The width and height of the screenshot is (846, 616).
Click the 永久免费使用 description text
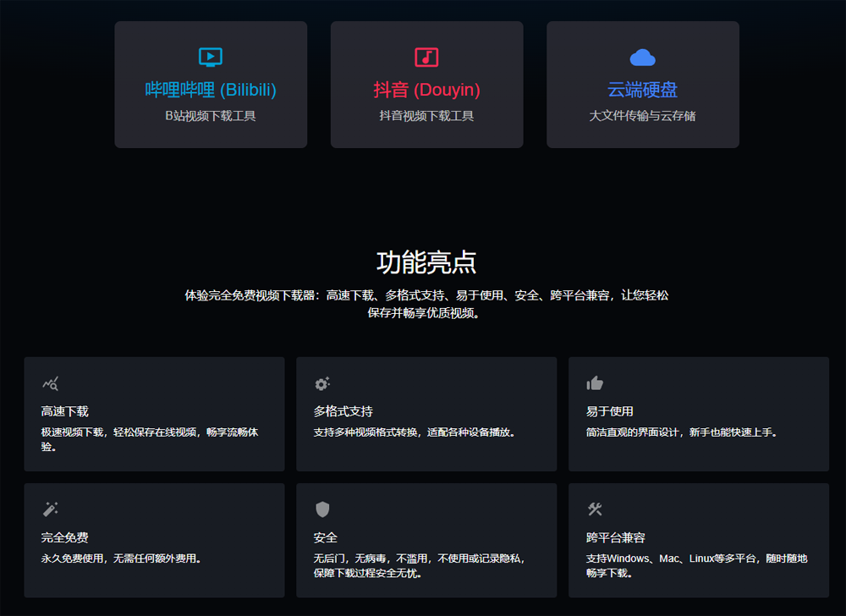pos(121,558)
